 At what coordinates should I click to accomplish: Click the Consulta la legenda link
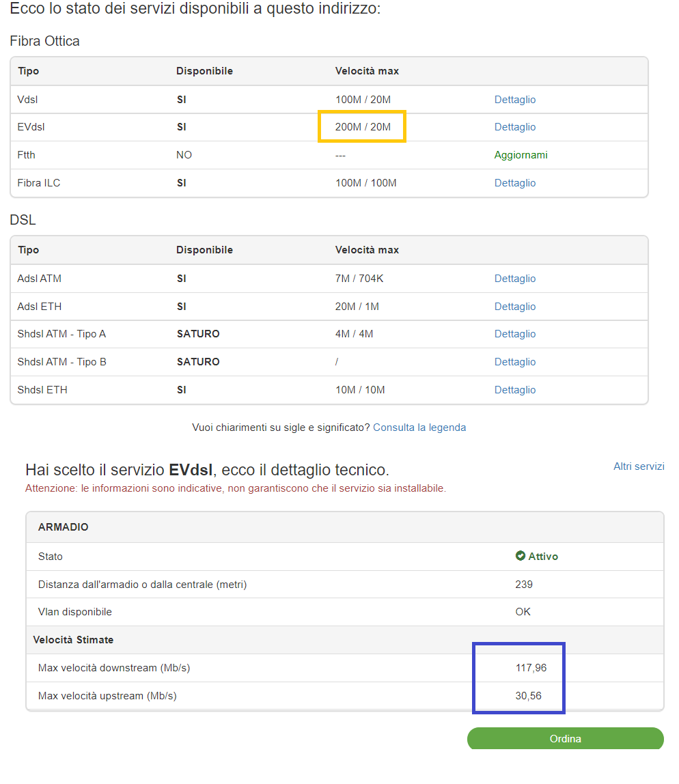coord(419,428)
